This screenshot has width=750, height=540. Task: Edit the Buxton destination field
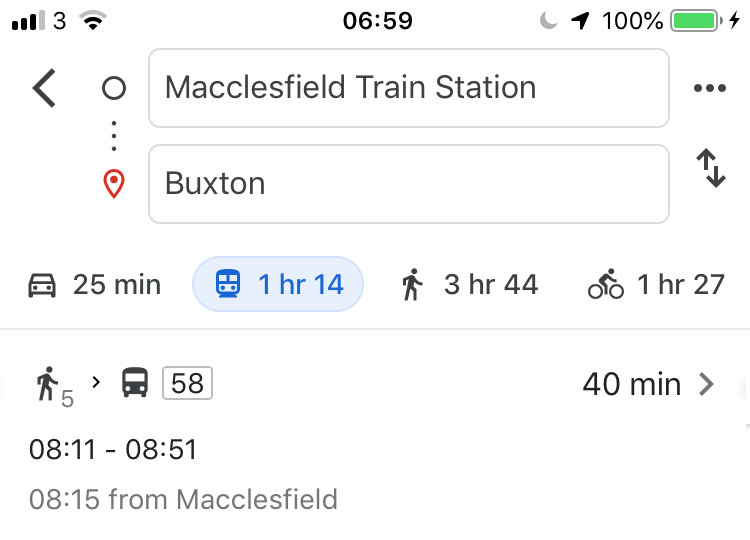[408, 184]
